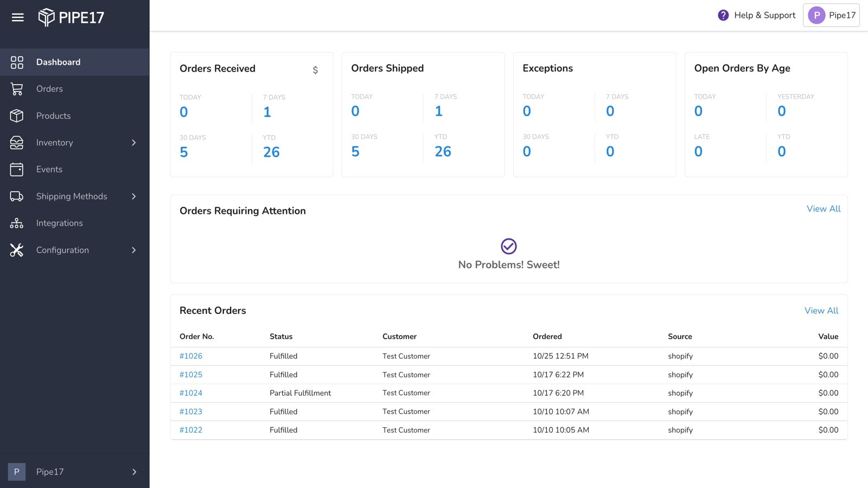Click the hamburger menu icon
868x488 pixels.
tap(18, 17)
